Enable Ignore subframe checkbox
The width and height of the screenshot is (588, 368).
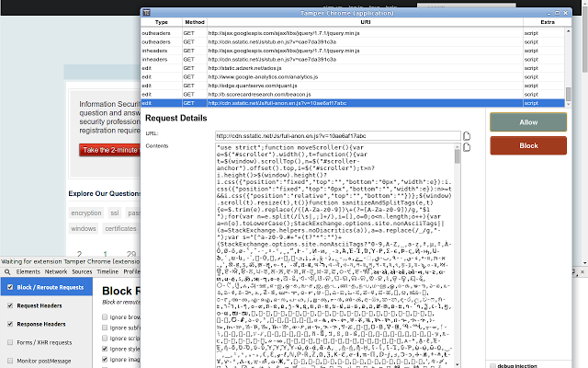105,328
